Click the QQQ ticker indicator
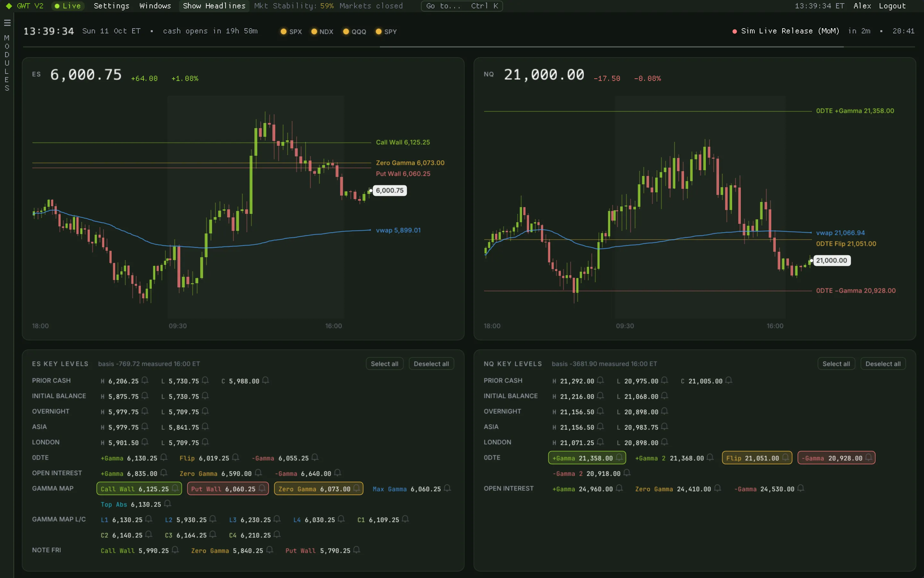 tap(355, 32)
